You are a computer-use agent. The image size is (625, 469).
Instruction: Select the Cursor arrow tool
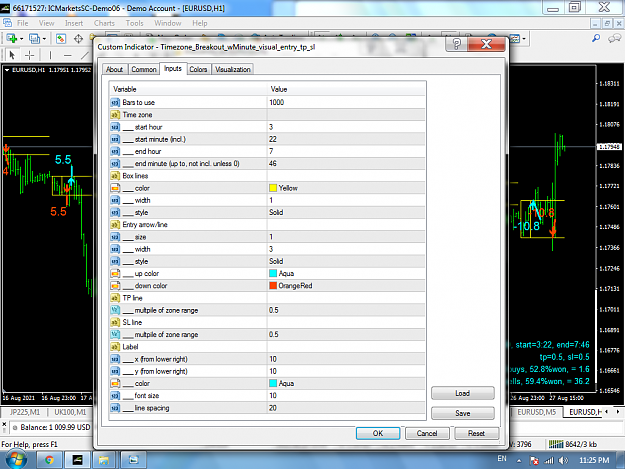pos(12,55)
